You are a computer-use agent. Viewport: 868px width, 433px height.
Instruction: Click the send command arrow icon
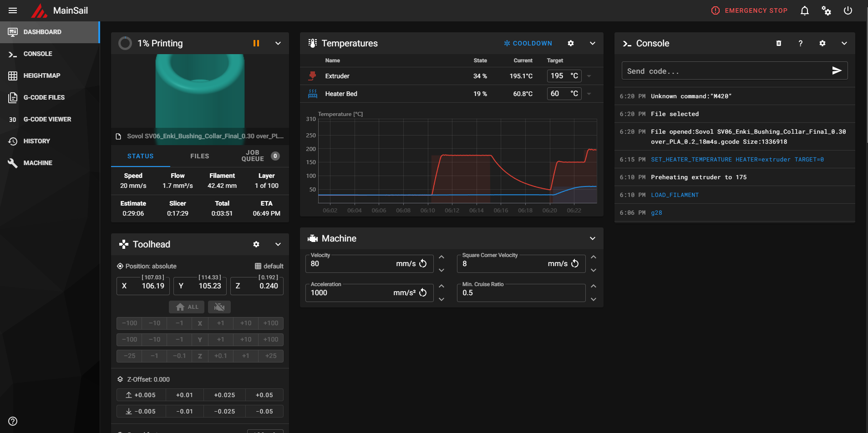837,70
